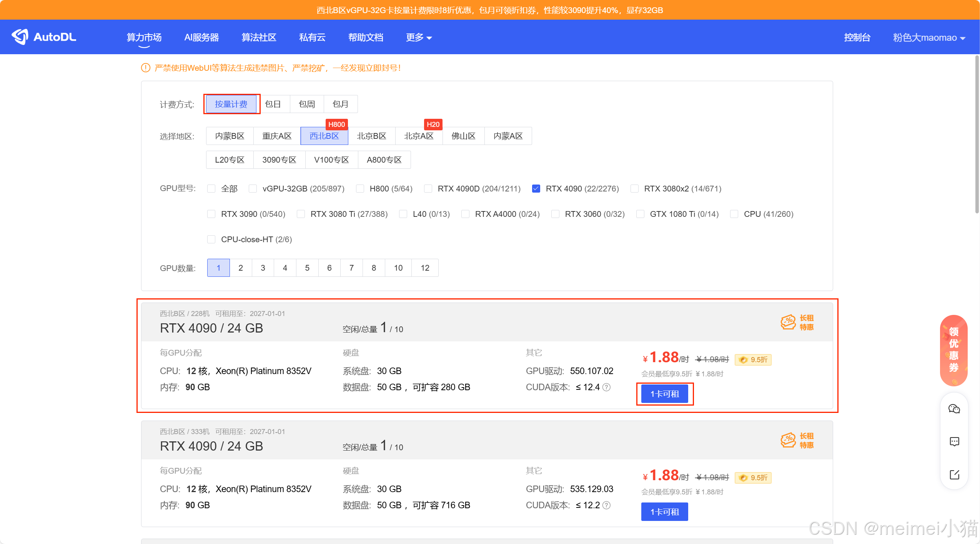The height and width of the screenshot is (544, 980).
Task: Uncheck the RTX 4090 GPU checkbox
Action: click(536, 188)
